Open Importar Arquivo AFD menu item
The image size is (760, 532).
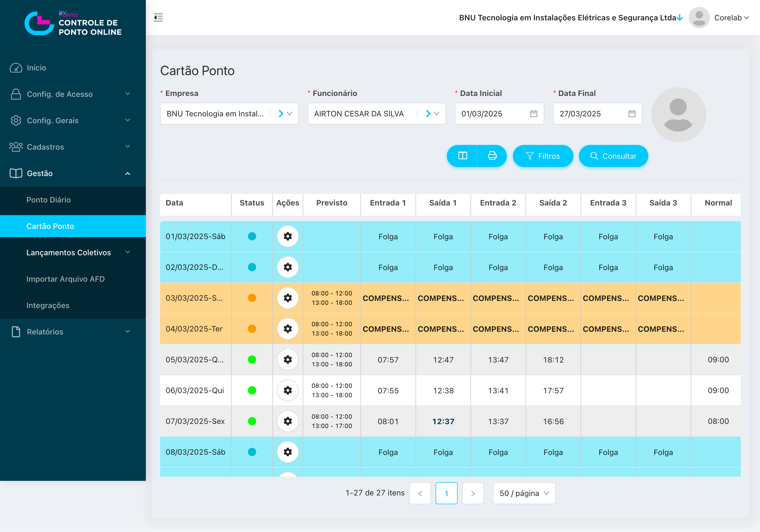click(x=65, y=279)
